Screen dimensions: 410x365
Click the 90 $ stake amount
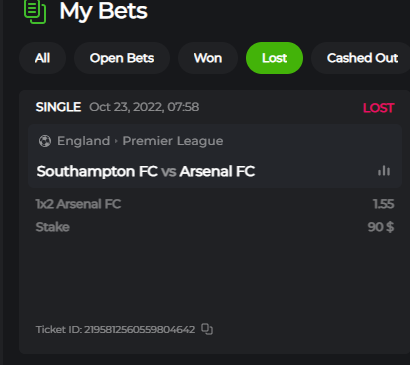(381, 227)
